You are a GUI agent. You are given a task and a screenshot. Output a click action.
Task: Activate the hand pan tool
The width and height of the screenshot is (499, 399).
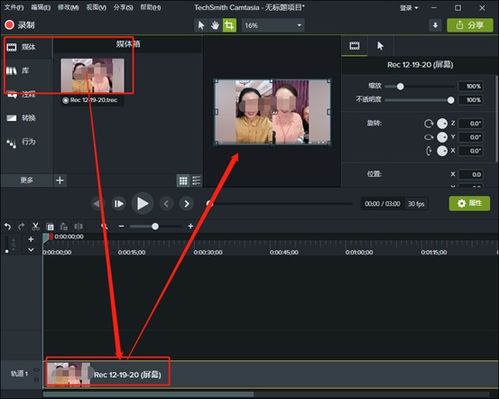click(x=215, y=25)
